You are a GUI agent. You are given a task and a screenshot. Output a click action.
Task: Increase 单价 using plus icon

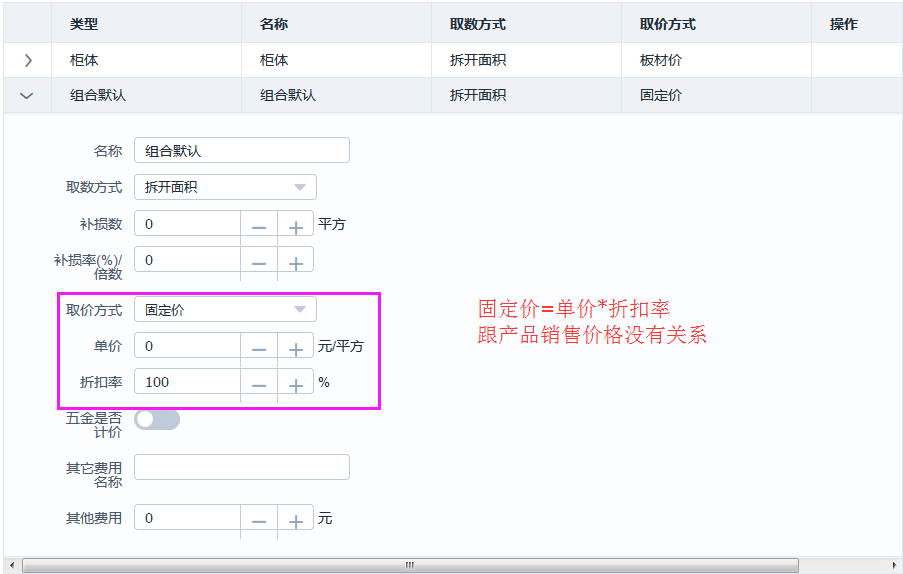(296, 349)
